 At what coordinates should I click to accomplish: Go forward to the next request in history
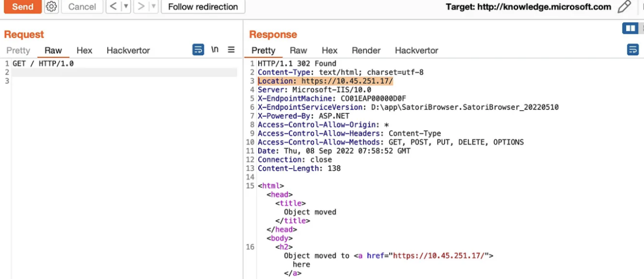pyautogui.click(x=141, y=7)
